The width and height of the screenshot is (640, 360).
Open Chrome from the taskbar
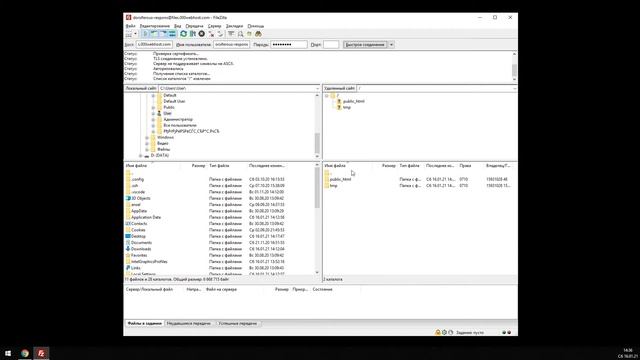point(25,353)
